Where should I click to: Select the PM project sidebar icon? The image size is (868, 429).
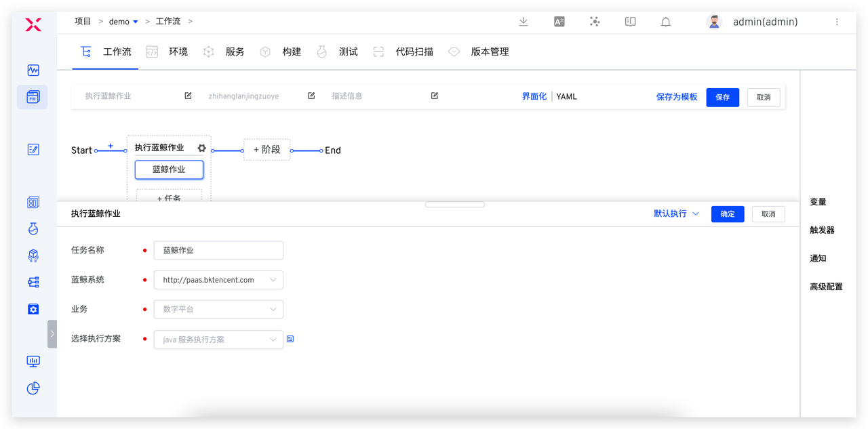click(33, 98)
